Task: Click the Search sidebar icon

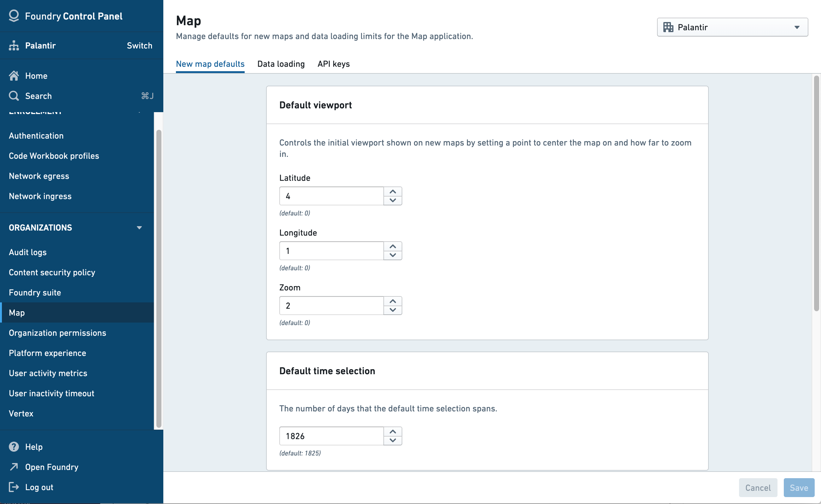Action: click(x=14, y=95)
